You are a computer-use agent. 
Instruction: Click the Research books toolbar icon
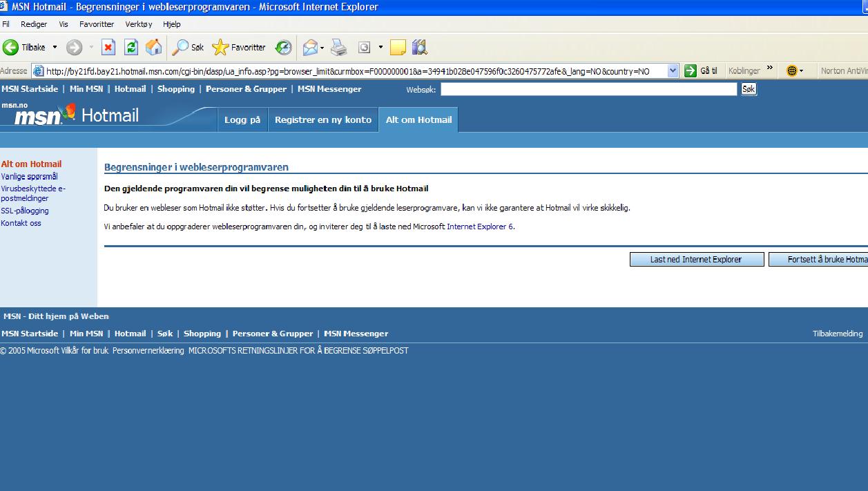tap(420, 48)
